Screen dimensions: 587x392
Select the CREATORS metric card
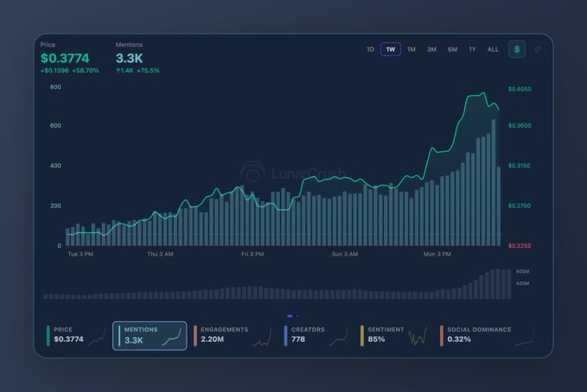pos(316,336)
